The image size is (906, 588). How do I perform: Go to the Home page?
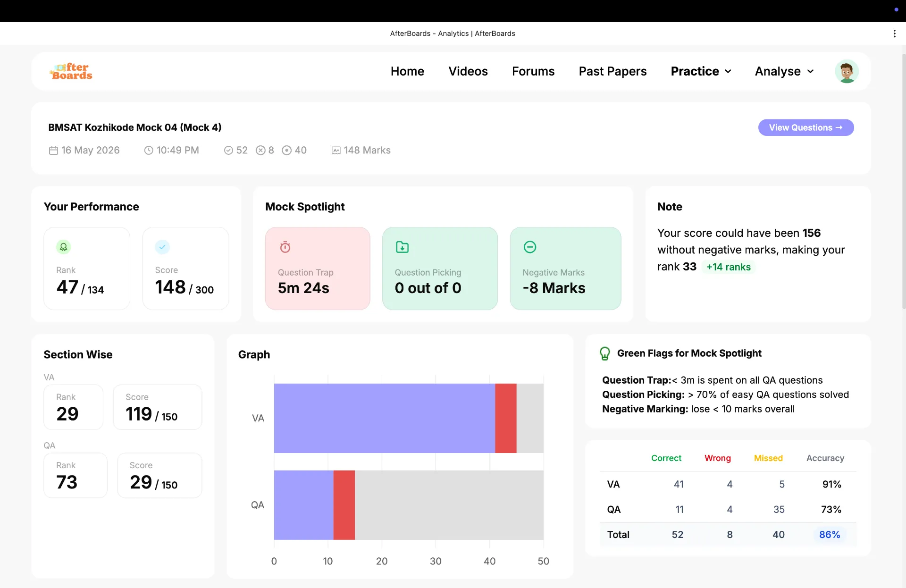coord(407,71)
